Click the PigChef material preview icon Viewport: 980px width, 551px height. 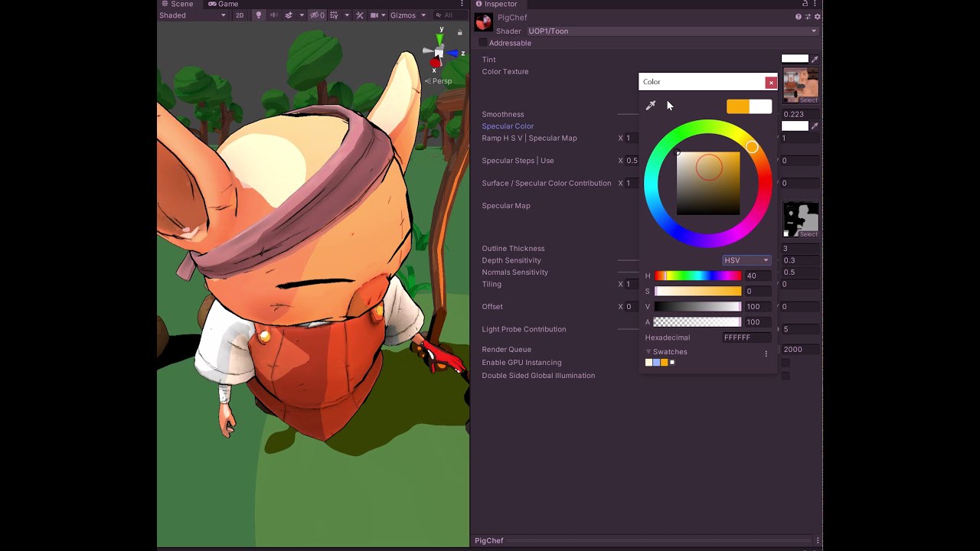pyautogui.click(x=483, y=22)
